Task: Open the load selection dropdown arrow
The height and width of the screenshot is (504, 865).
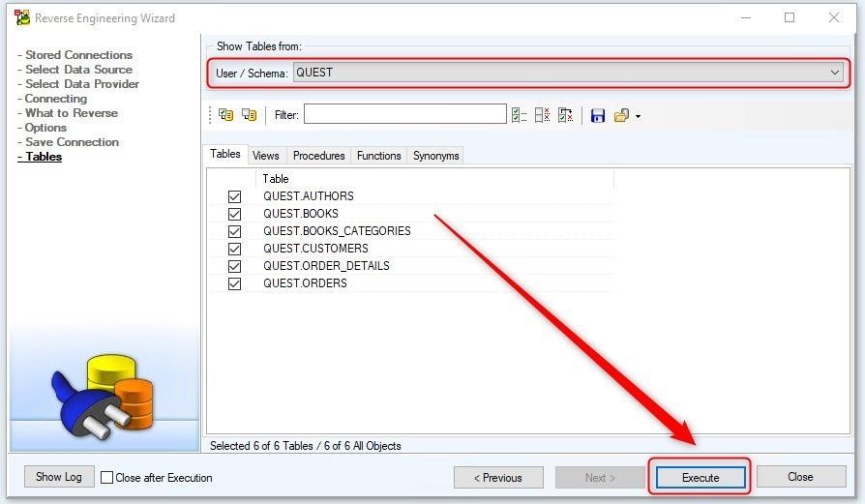Action: click(638, 116)
